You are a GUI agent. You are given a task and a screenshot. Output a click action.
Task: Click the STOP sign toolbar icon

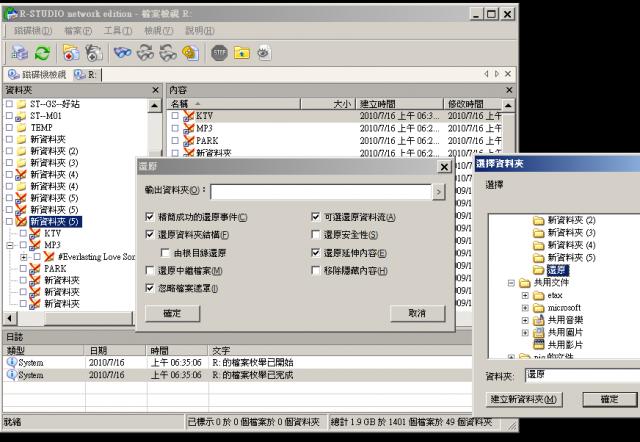pos(220,53)
